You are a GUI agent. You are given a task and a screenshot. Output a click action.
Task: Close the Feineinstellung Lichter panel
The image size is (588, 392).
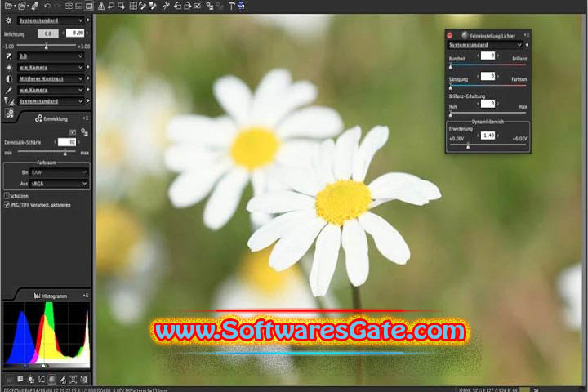tap(450, 35)
